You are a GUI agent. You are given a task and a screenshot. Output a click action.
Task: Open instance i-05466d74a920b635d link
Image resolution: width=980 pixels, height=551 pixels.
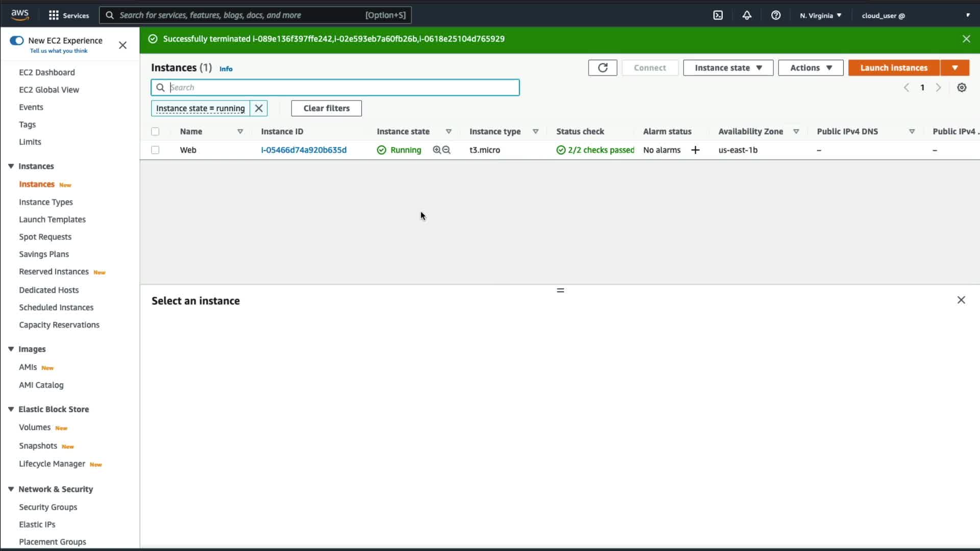coord(304,150)
